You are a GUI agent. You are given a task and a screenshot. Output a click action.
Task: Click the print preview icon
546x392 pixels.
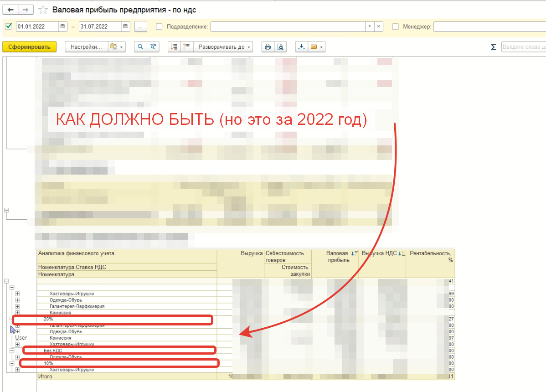coord(281,46)
